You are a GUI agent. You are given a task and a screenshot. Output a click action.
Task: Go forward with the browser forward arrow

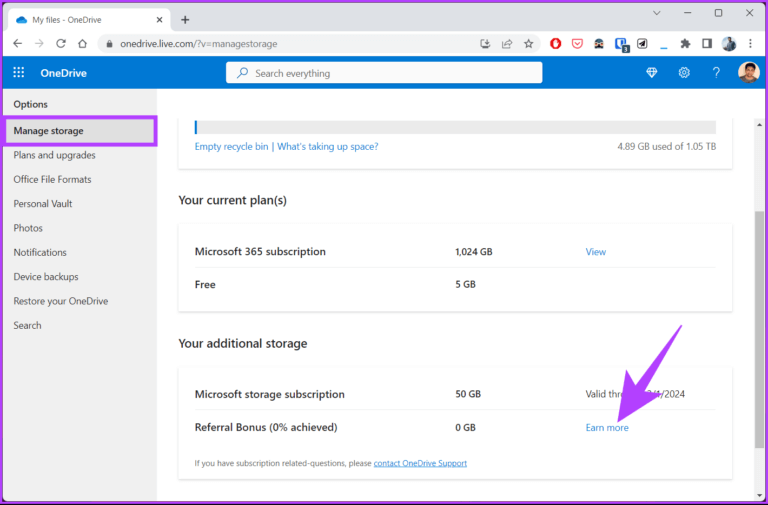coord(39,44)
